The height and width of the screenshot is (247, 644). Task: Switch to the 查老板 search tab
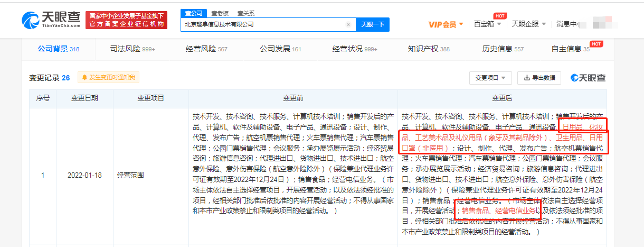click(220, 13)
